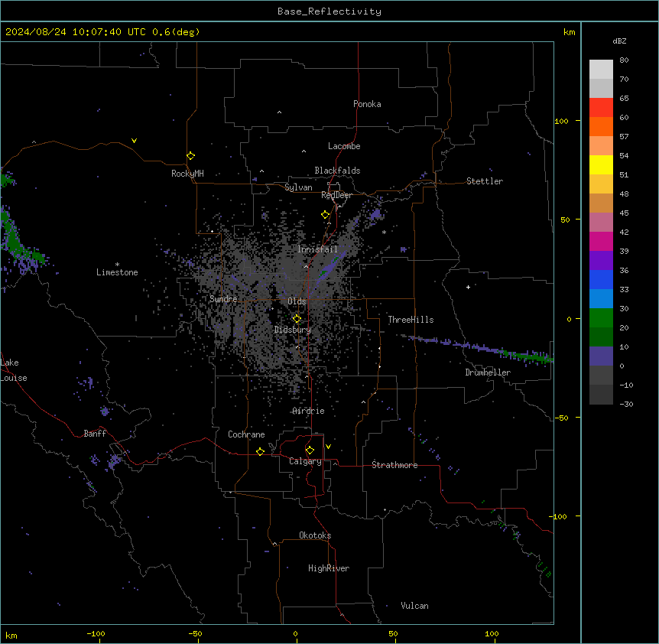Image resolution: width=659 pixels, height=644 pixels.
Task: Click the yellow diamond marker above RockyMH
Action: click(x=190, y=156)
